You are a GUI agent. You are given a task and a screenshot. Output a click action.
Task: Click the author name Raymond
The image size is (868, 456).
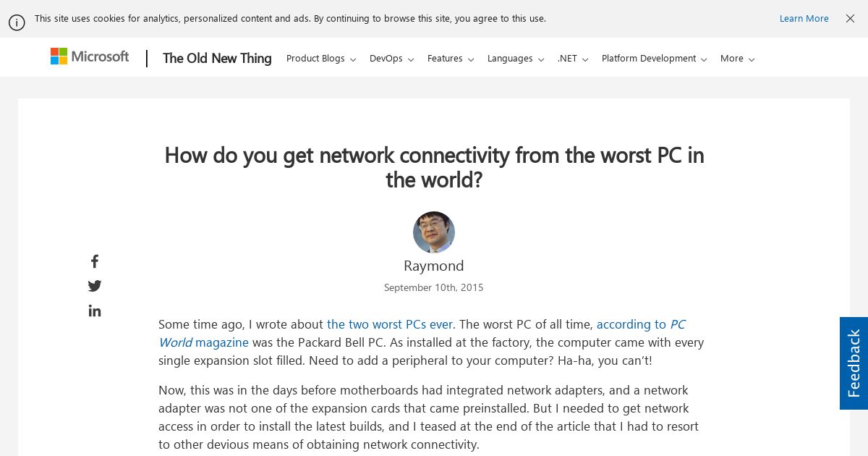(434, 266)
